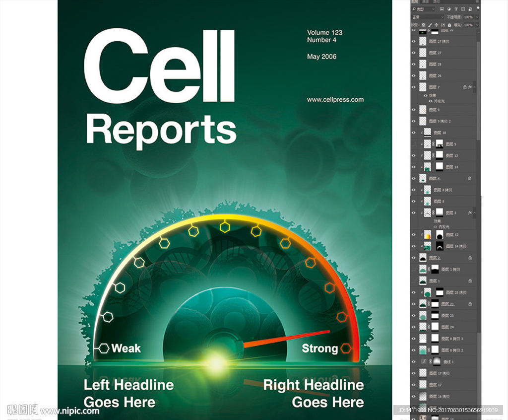This screenshot has height=420, width=508.
Task: Click the lock icon on 图层 1
Action: (x=470, y=281)
